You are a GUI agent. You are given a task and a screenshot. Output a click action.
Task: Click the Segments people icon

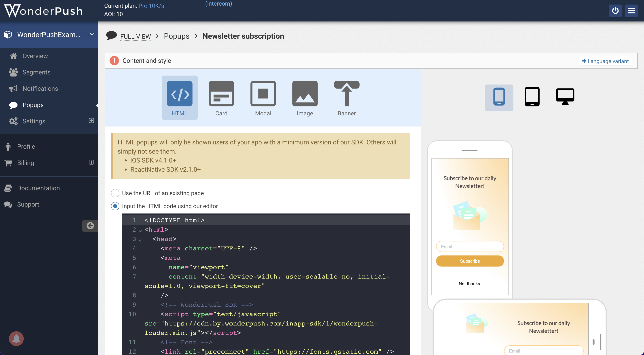[x=13, y=72]
